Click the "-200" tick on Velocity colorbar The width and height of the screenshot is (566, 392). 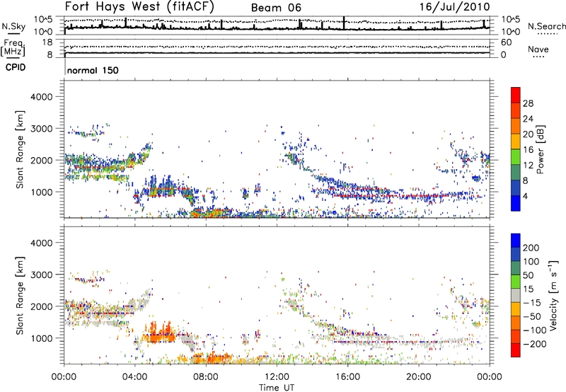pyautogui.click(x=535, y=344)
